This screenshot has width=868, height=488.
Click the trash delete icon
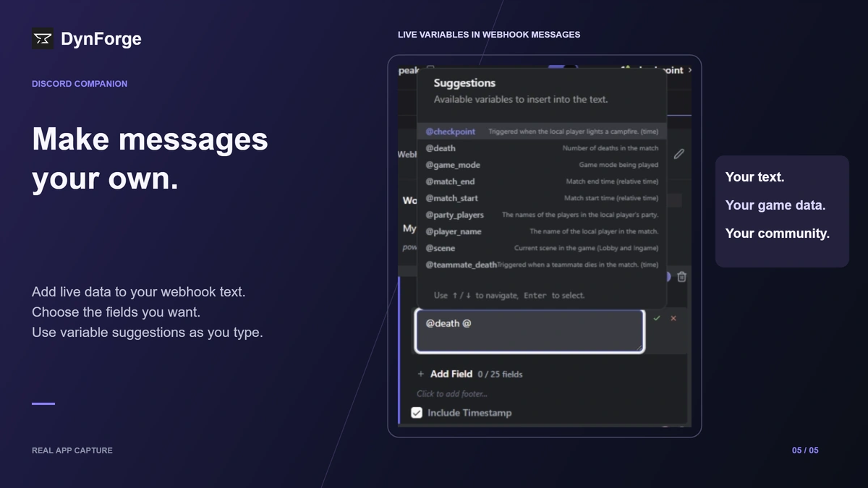click(681, 277)
